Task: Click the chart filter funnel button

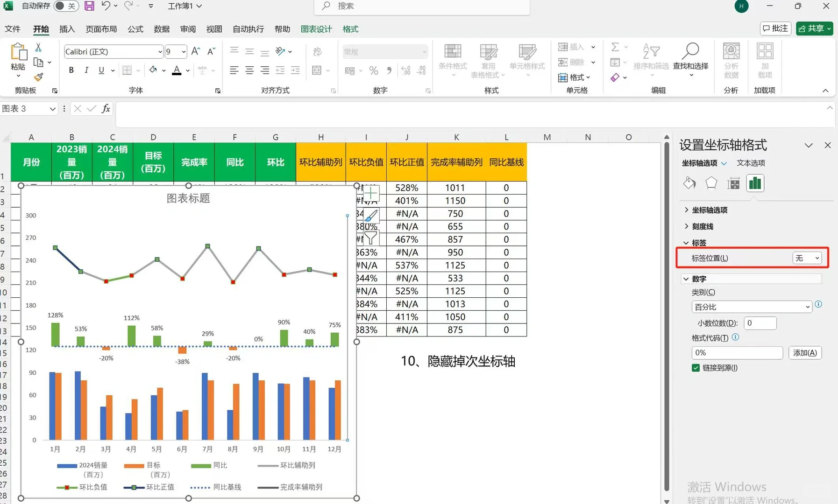Action: (x=371, y=238)
